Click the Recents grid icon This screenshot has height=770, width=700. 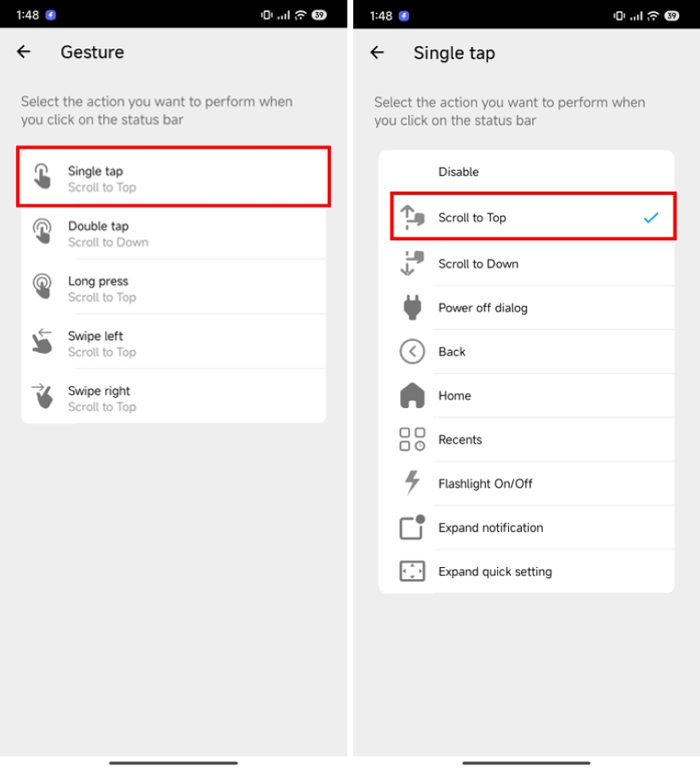pyautogui.click(x=412, y=439)
